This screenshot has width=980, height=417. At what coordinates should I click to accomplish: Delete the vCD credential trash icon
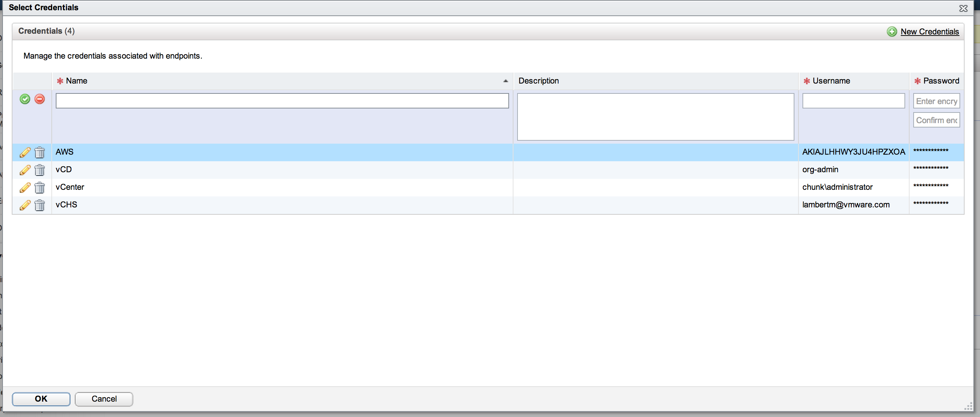point(40,170)
